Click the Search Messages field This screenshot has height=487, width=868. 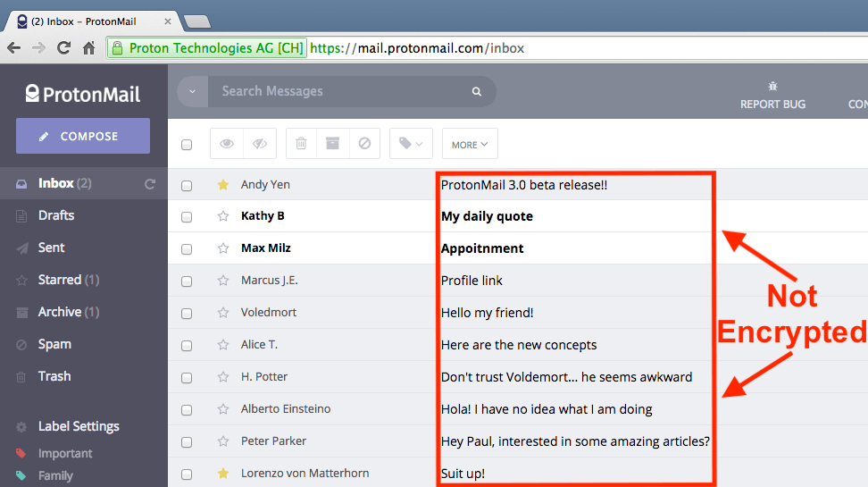[x=340, y=91]
